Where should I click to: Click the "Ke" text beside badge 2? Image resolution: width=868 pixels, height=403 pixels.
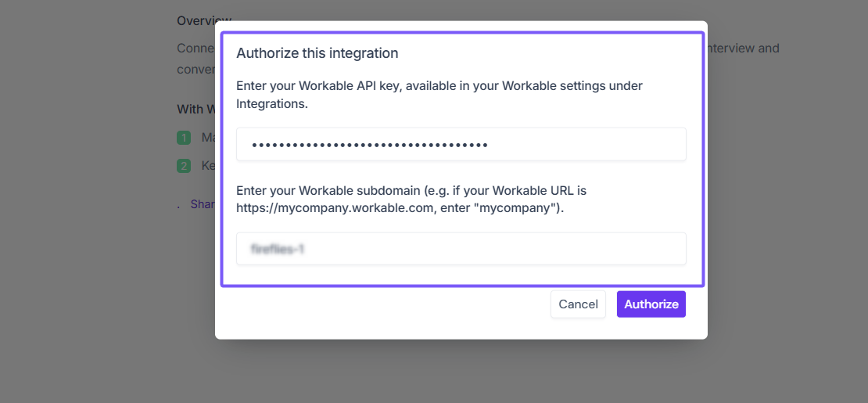208,166
